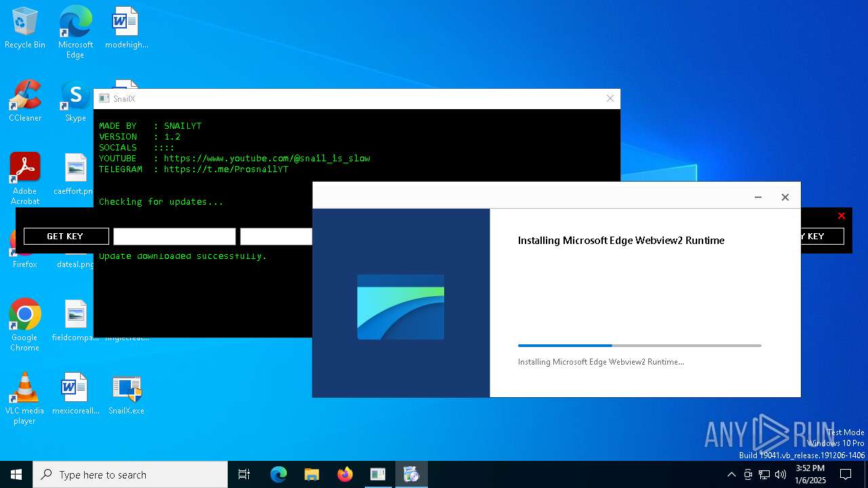Open Microsoft Edge desktop shortcut
The height and width of the screenshot is (488, 868).
click(x=75, y=31)
